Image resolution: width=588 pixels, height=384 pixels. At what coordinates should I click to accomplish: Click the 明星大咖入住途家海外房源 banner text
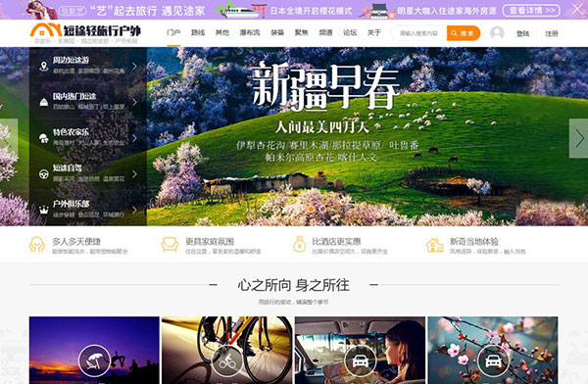(447, 11)
